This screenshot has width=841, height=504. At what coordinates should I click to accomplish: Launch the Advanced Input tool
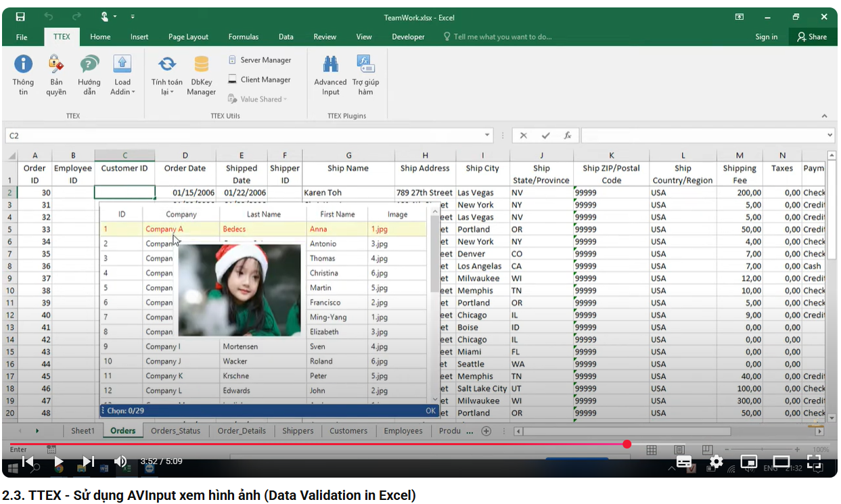click(x=330, y=74)
